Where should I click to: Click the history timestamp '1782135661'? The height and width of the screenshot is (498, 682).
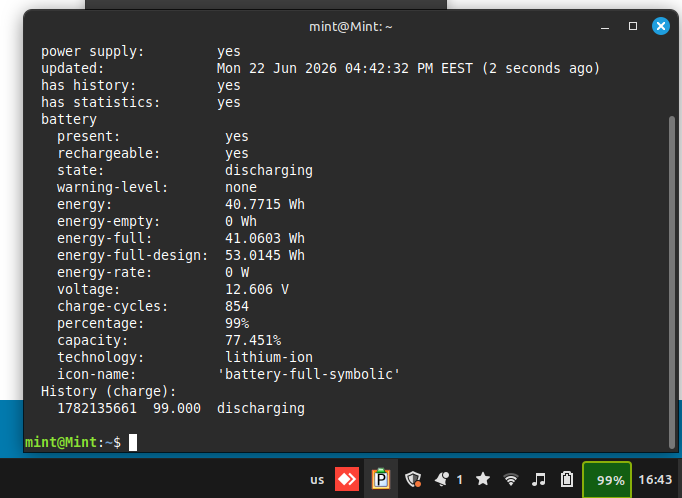tap(97, 408)
